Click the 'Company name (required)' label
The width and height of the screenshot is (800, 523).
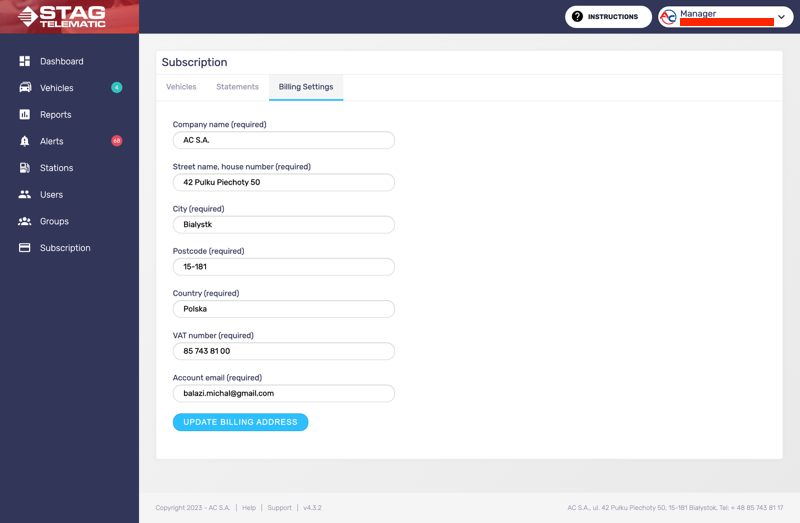click(219, 124)
